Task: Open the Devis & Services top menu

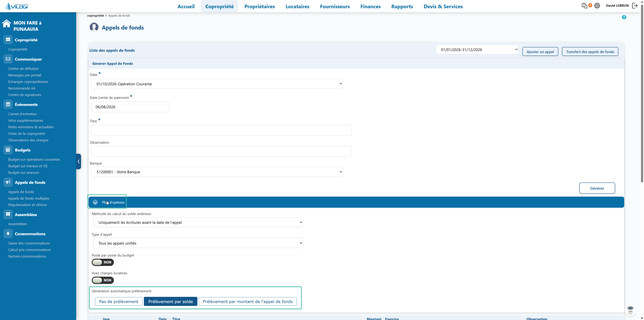Action: (443, 7)
